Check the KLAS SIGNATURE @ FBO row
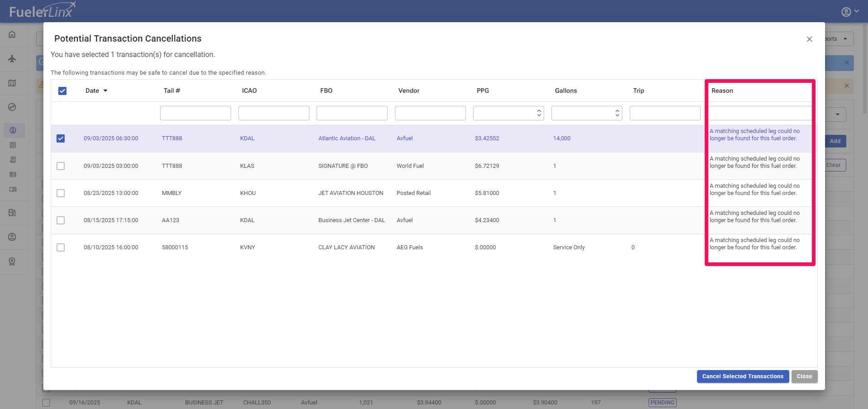Viewport: 868px width, 409px height. click(61, 166)
